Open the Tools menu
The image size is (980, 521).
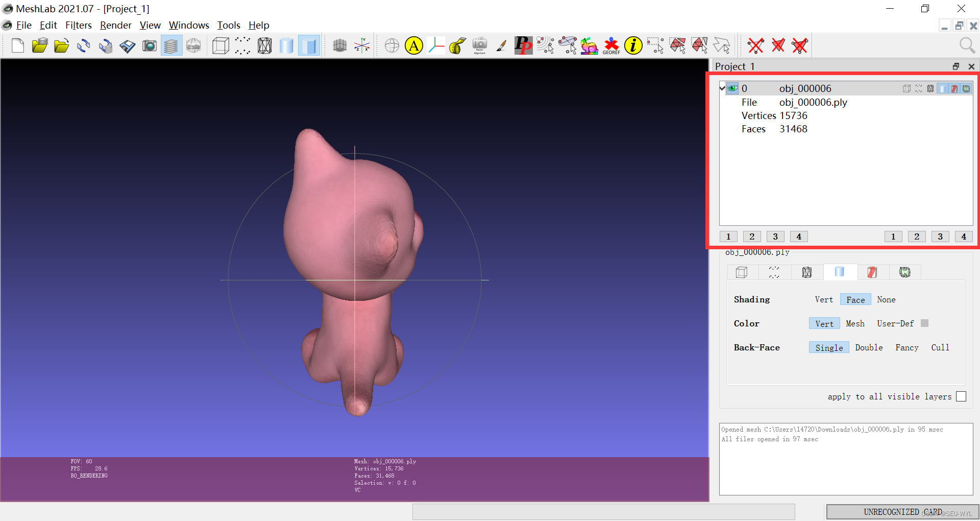[x=229, y=25]
